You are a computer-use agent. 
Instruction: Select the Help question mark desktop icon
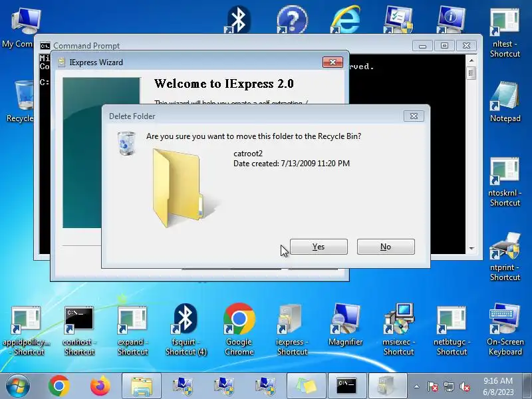point(292,20)
